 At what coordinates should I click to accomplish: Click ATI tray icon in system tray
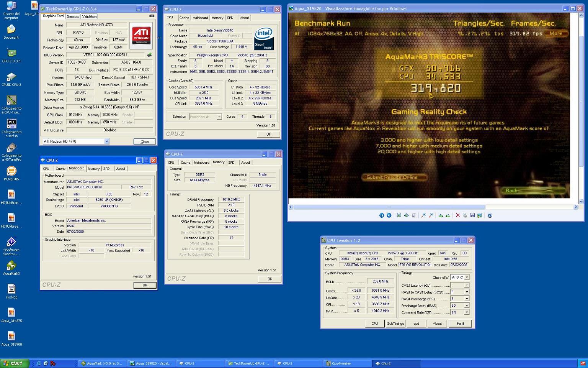(583, 363)
